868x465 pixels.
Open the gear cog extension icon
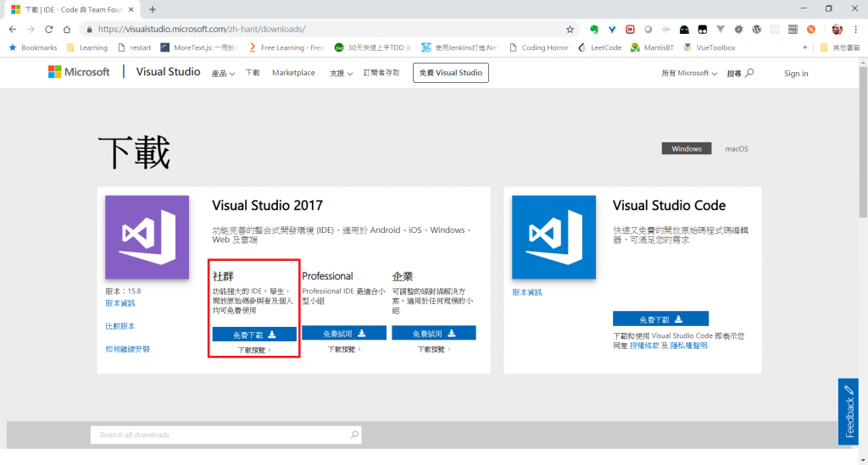[738, 30]
